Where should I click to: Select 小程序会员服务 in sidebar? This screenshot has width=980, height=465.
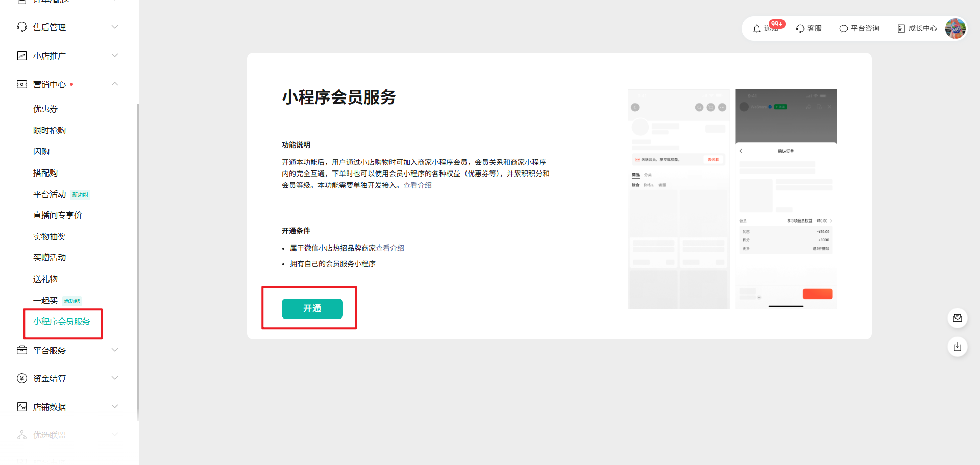62,322
